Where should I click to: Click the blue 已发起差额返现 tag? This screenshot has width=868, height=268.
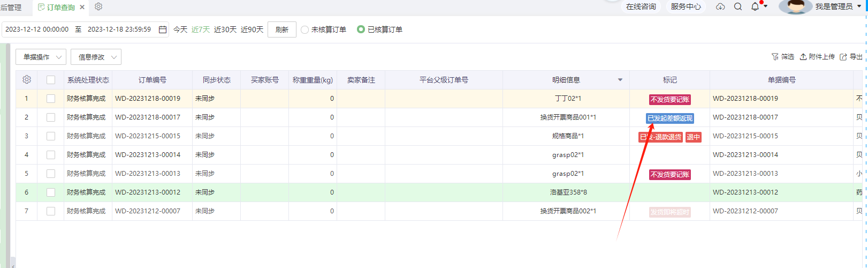[x=670, y=118]
